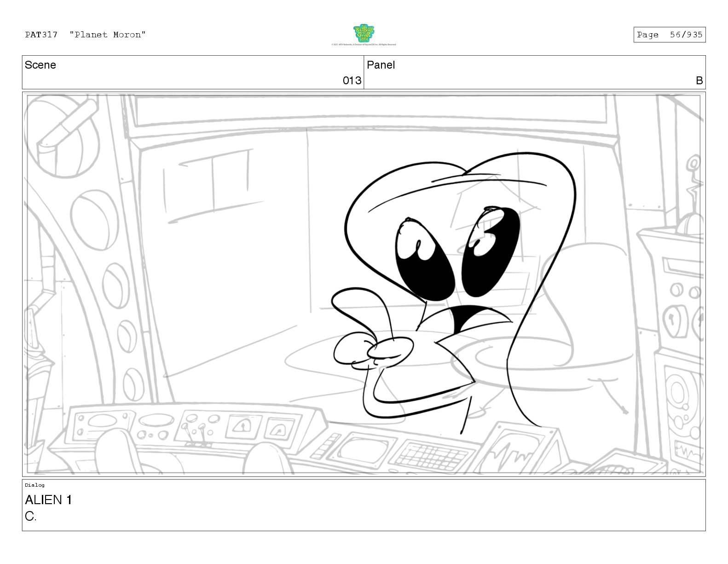
Task: Click the Dialog heading
Action: point(35,485)
